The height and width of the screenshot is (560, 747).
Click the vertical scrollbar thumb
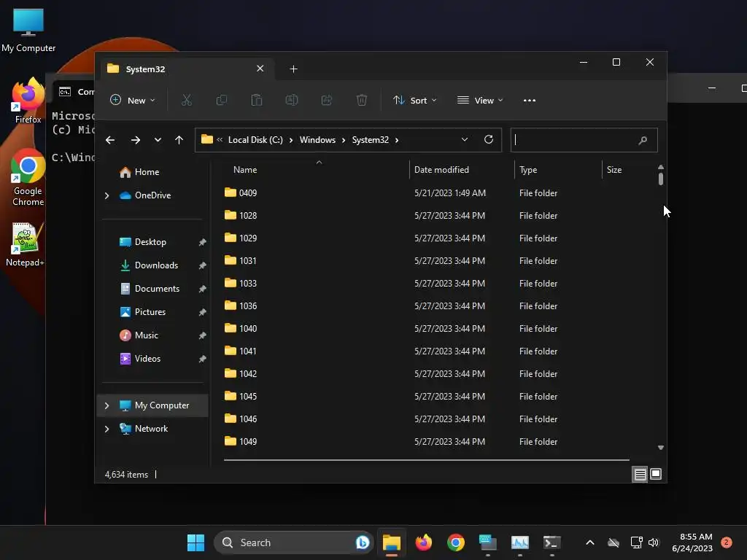coord(661,179)
